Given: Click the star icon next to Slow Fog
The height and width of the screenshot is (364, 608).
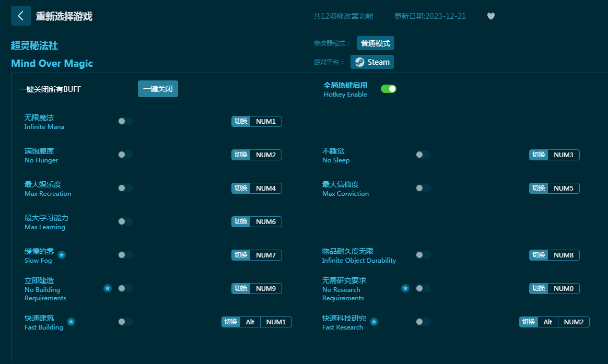Looking at the screenshot, I should pos(62,255).
